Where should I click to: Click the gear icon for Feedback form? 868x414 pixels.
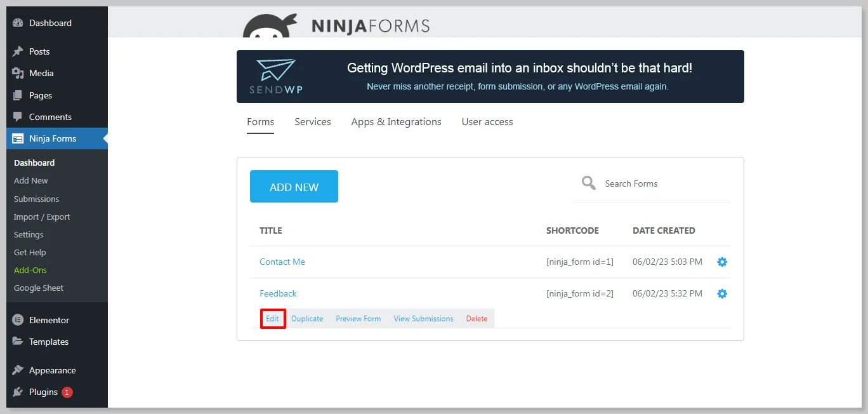(x=721, y=294)
